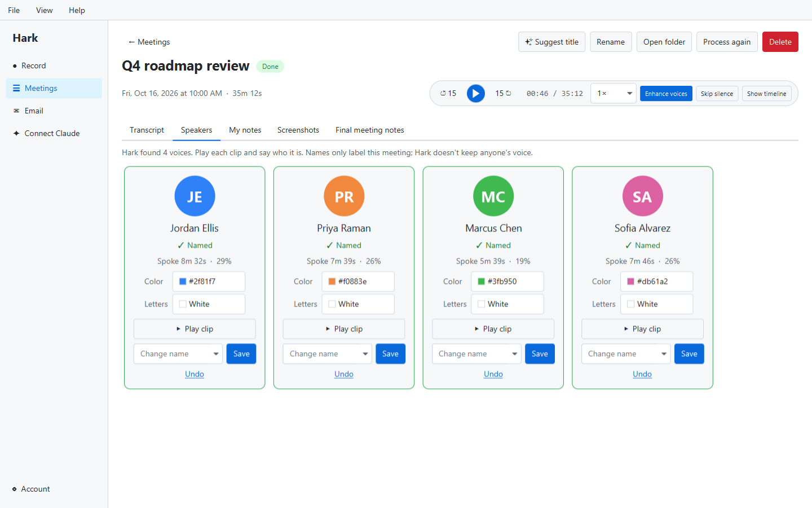Click the PR avatar for Priya Raman
Image resolution: width=812 pixels, height=508 pixels.
(344, 196)
